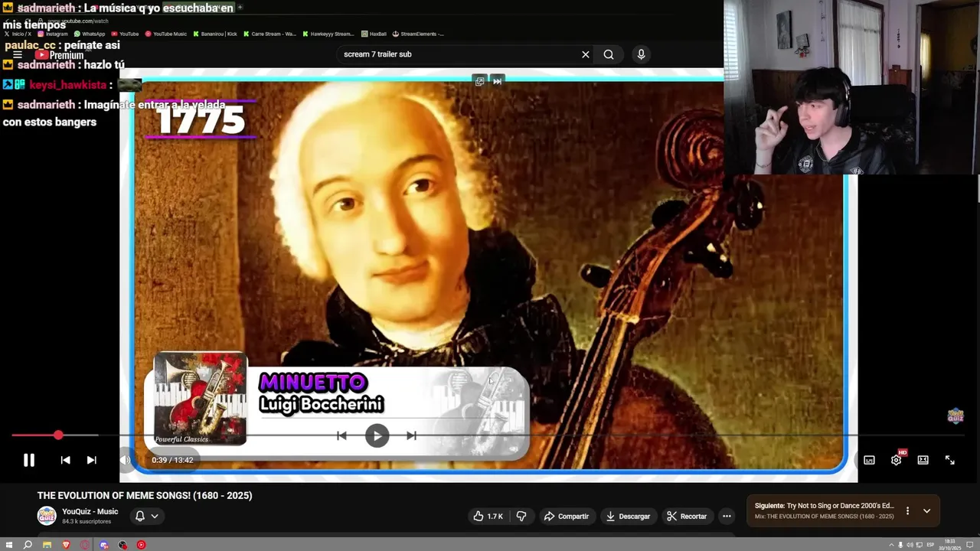Like the video with 1.7 K likes
Image resolution: width=980 pixels, height=551 pixels.
click(x=488, y=517)
